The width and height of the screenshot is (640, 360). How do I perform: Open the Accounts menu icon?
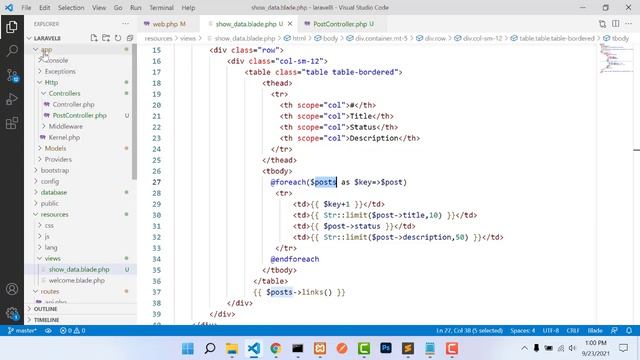pos(12,289)
